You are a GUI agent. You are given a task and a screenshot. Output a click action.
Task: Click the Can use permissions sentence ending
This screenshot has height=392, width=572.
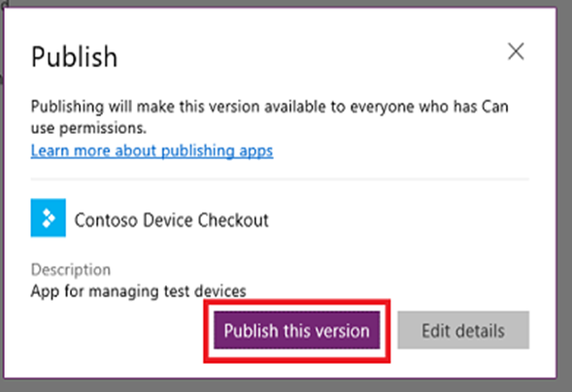88,128
